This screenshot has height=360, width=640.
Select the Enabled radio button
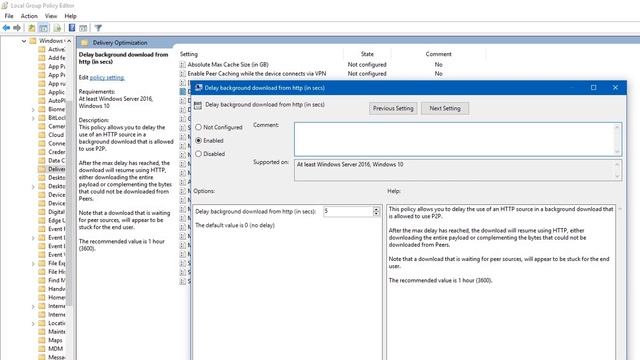click(198, 140)
